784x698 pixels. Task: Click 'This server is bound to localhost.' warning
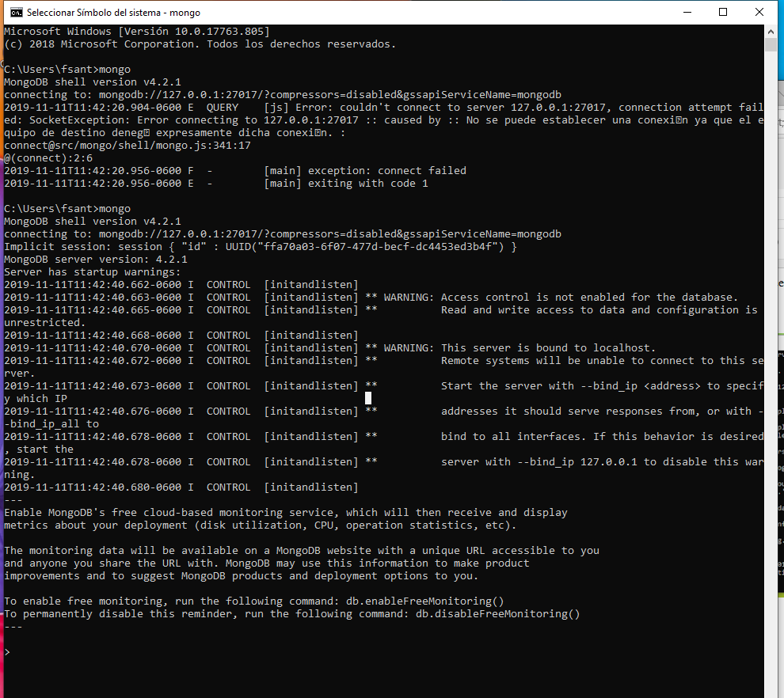[548, 347]
